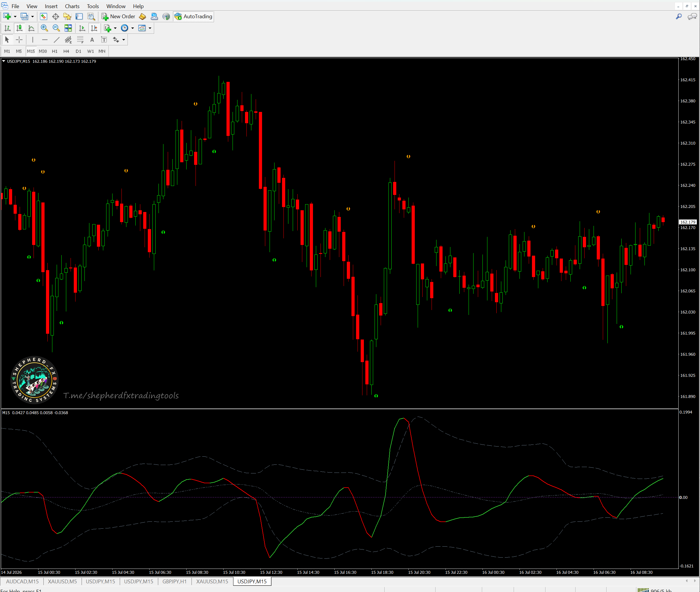The image size is (700, 592).
Task: Click the New Order button
Action: 119,16
